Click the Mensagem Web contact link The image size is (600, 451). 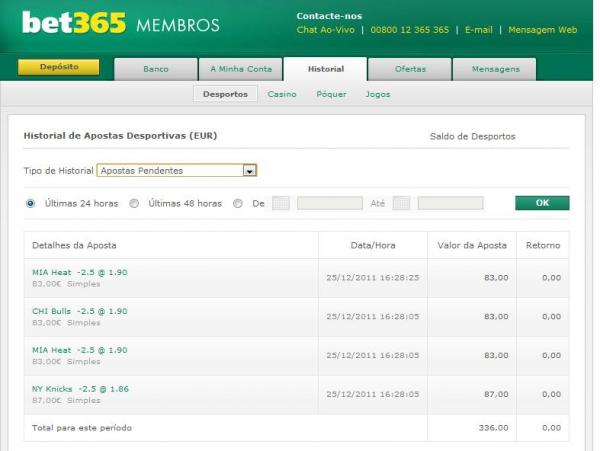click(x=542, y=30)
